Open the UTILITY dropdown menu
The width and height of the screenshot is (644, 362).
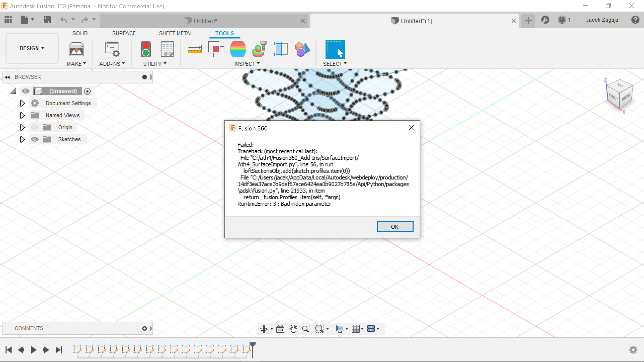pyautogui.click(x=155, y=64)
